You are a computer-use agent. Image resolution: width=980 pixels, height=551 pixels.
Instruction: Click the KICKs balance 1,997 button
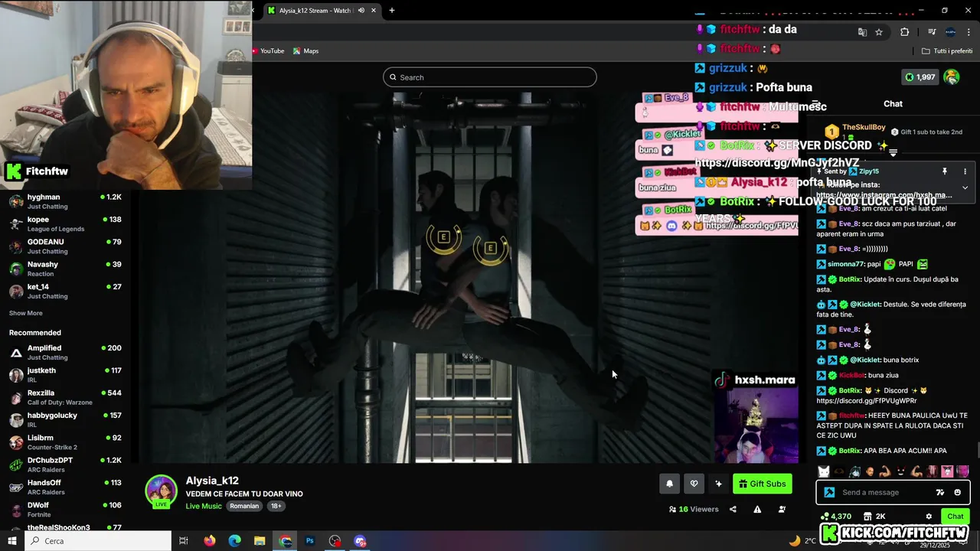pos(920,77)
